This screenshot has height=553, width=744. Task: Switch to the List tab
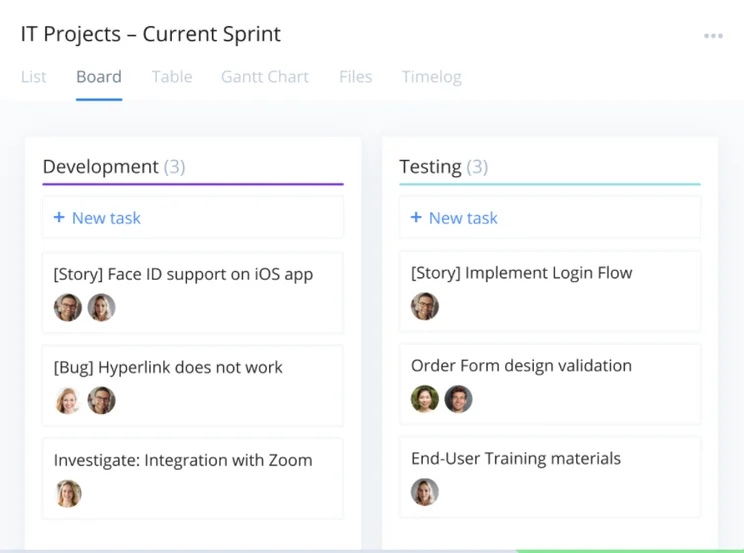[x=34, y=76]
